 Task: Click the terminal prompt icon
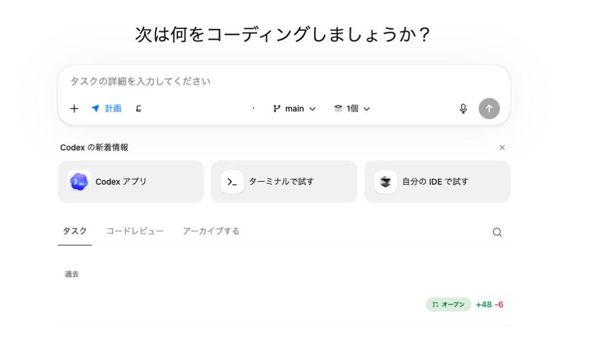232,182
